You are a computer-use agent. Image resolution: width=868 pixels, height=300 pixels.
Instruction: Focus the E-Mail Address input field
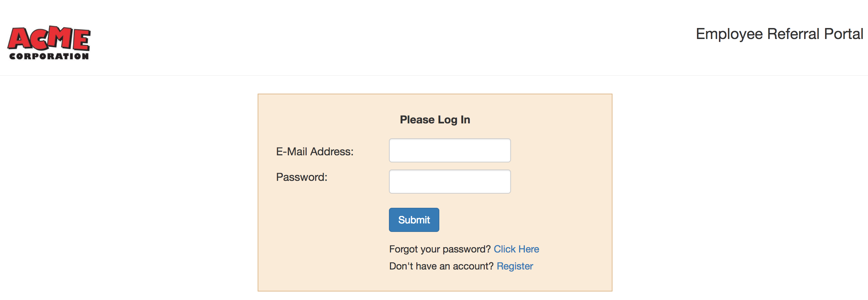click(x=450, y=150)
